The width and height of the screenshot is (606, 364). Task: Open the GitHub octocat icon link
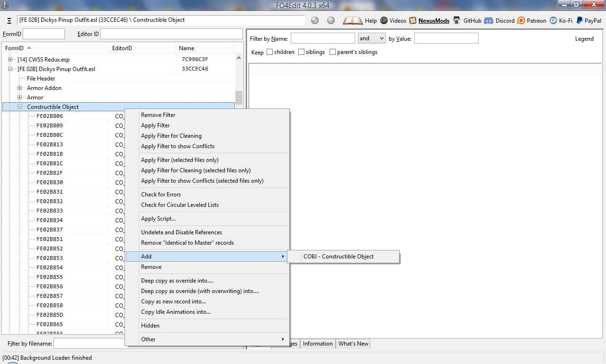[x=456, y=20]
